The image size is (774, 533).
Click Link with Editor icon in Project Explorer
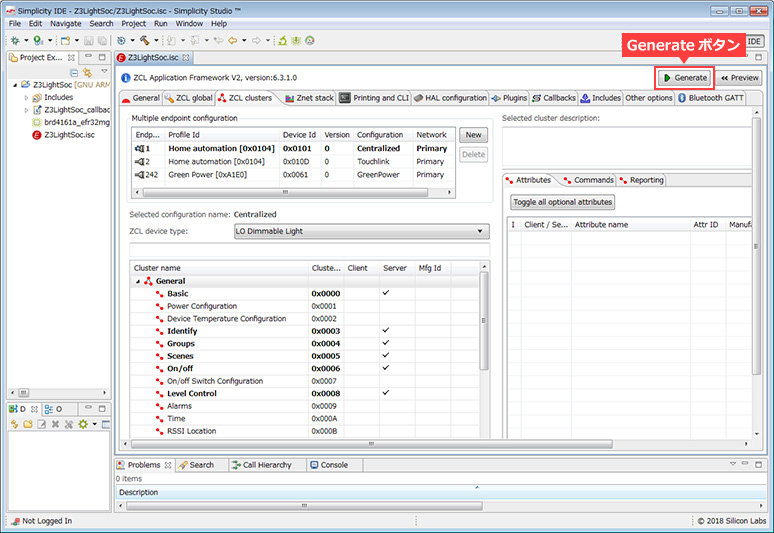pos(87,73)
